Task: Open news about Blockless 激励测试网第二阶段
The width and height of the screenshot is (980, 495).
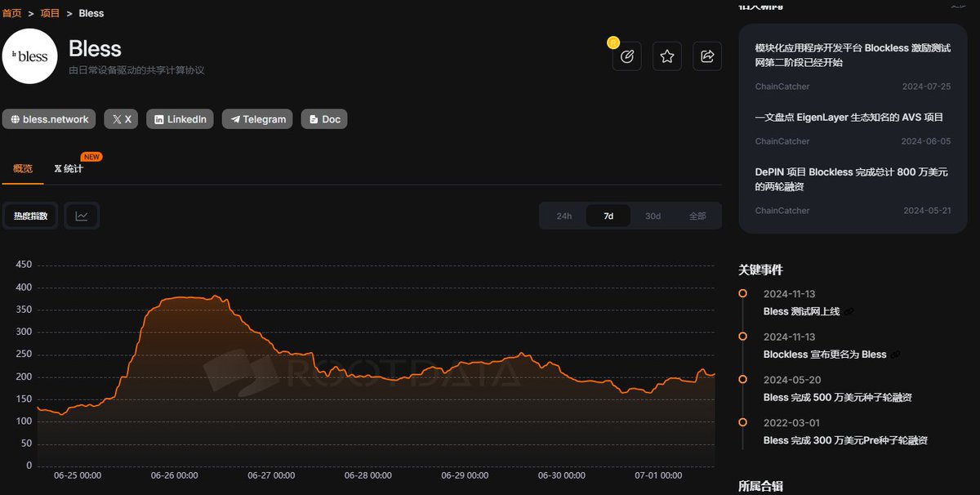Action: point(853,56)
